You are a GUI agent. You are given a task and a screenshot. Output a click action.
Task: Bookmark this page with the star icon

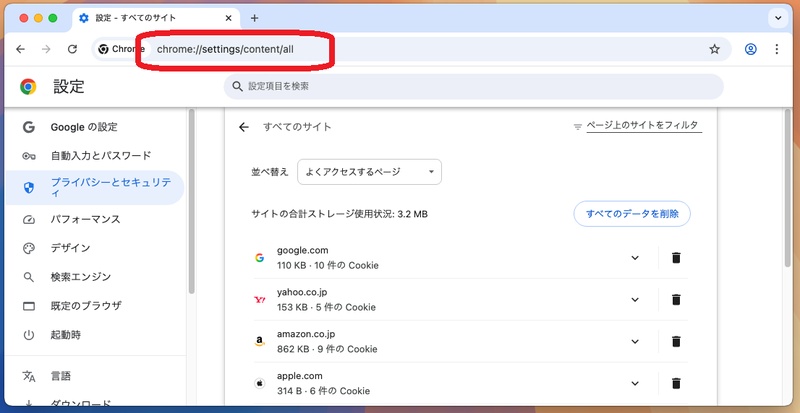714,49
